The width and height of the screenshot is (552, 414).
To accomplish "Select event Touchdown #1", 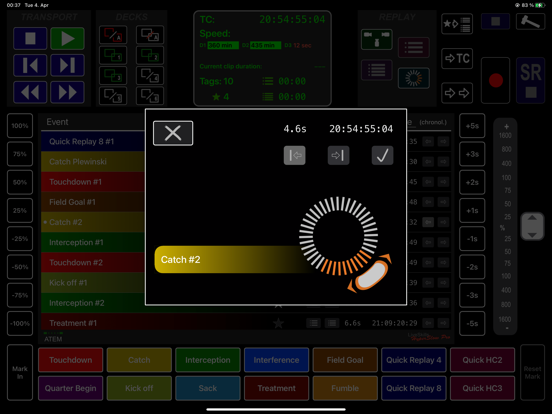I will [93, 182].
